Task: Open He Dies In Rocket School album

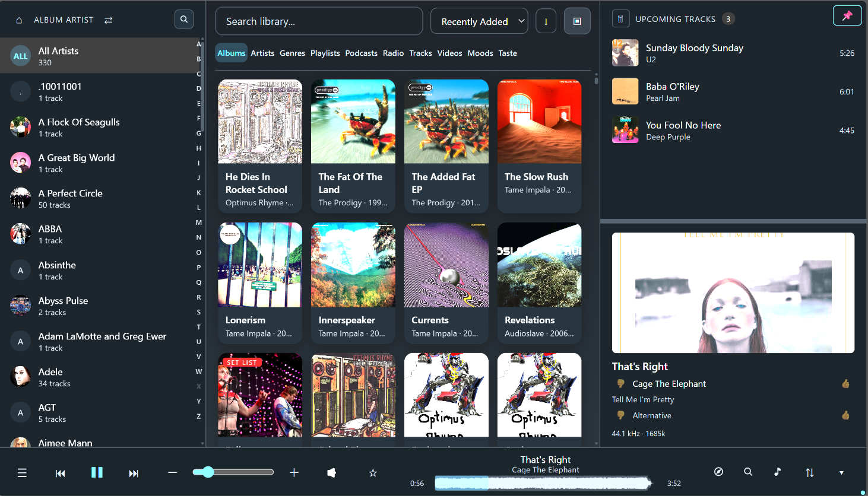Action: pos(260,146)
